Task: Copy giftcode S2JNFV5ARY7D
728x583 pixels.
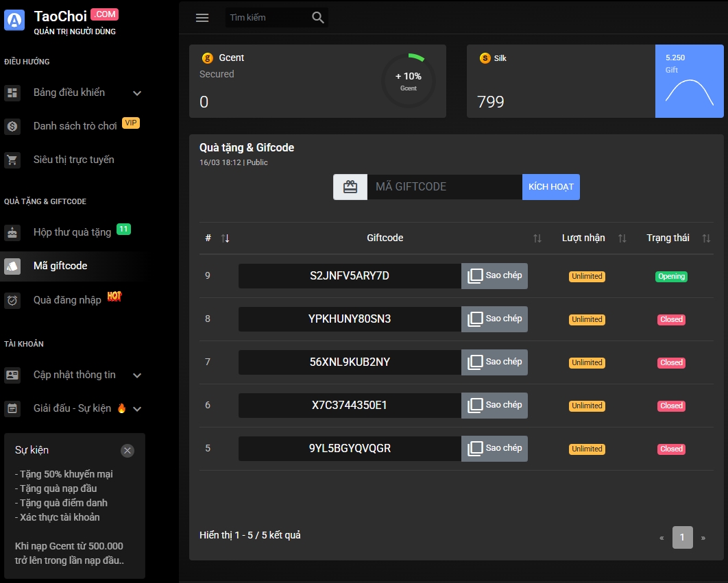Action: 494,276
